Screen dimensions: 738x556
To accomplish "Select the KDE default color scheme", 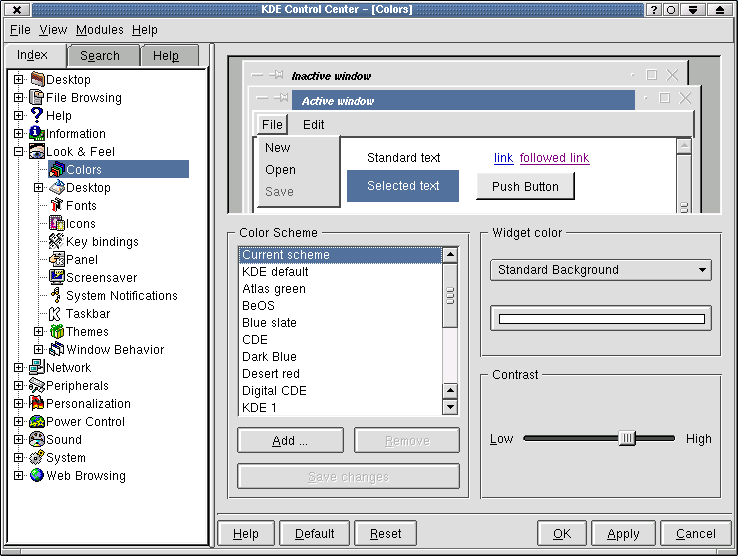I will 340,272.
